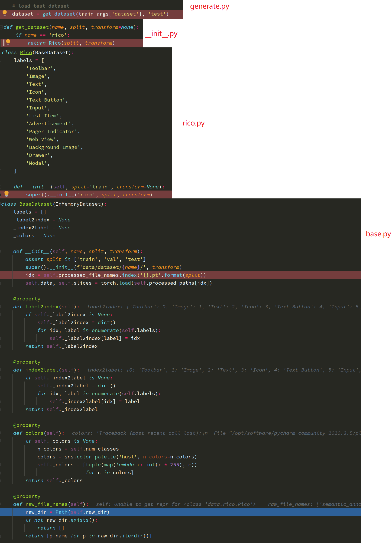The height and width of the screenshot is (543, 392).
Task: Select the highlighted raw_dir = Path line
Action: tap(67, 512)
